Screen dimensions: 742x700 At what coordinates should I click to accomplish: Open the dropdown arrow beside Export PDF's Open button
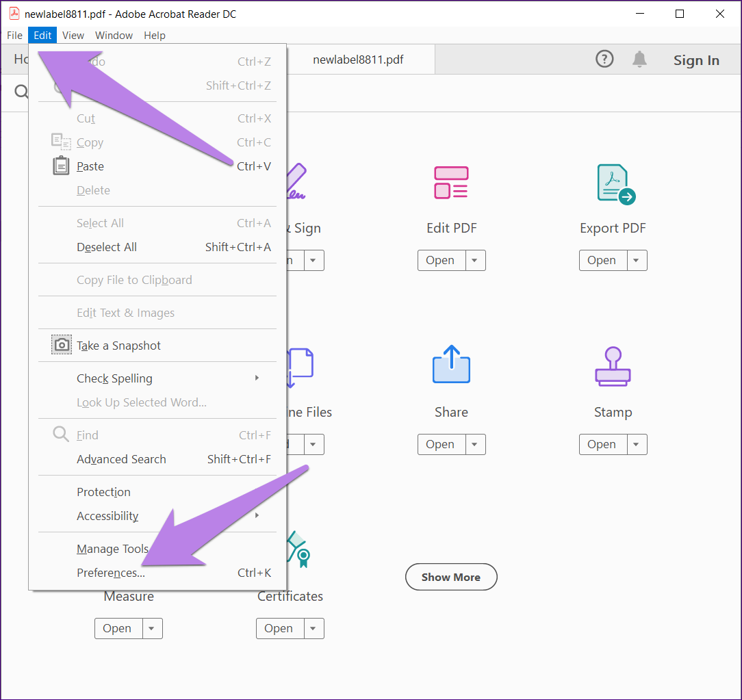point(635,260)
